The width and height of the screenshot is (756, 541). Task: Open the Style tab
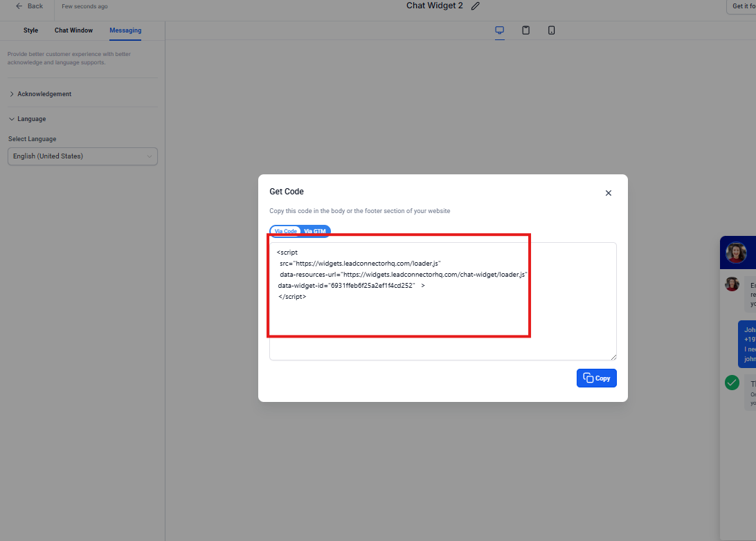pos(30,30)
